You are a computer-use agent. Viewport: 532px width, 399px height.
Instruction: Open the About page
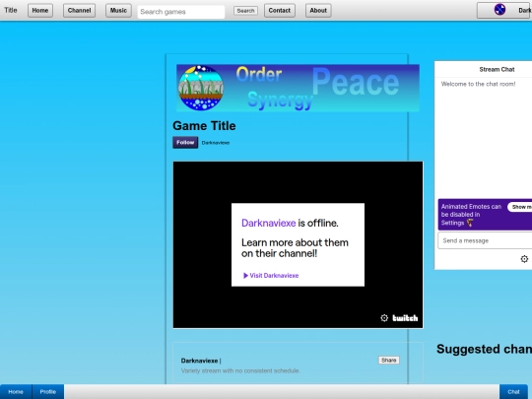318,11
